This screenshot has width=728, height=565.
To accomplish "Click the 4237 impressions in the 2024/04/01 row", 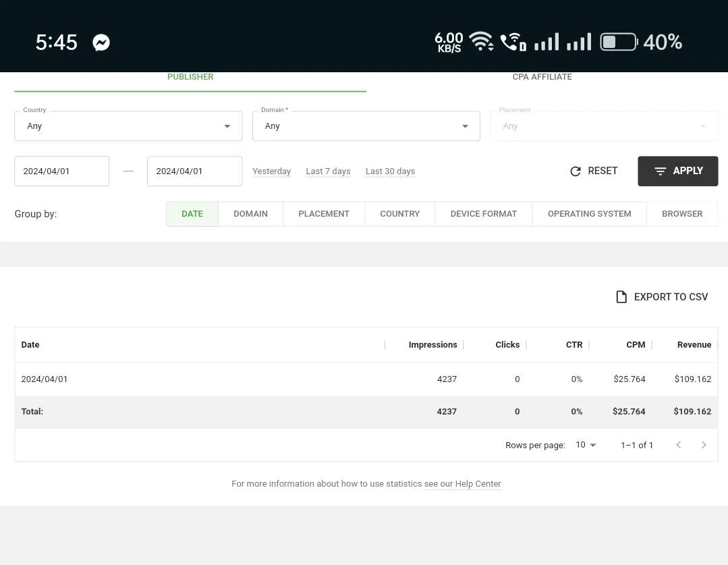I will [447, 379].
